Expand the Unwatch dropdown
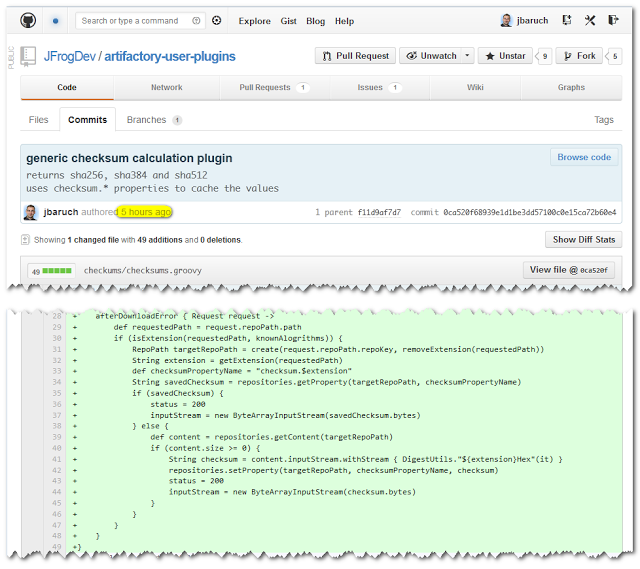 [436, 56]
